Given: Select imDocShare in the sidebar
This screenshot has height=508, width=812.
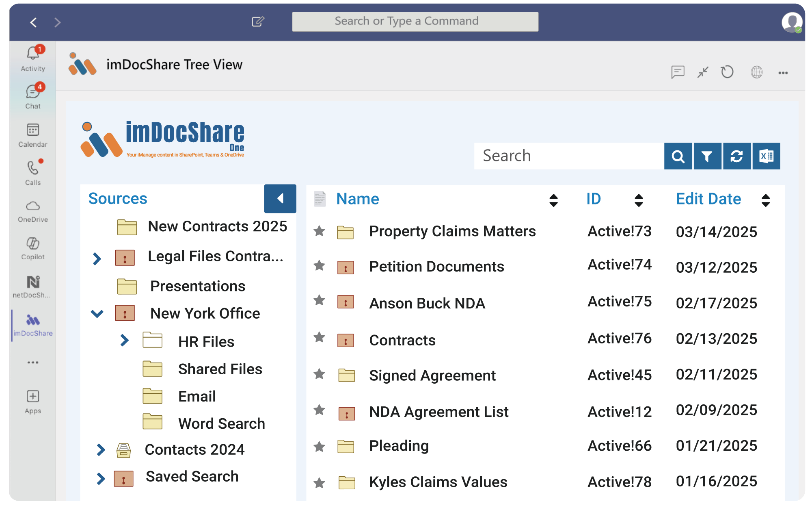Looking at the screenshot, I should point(33,325).
